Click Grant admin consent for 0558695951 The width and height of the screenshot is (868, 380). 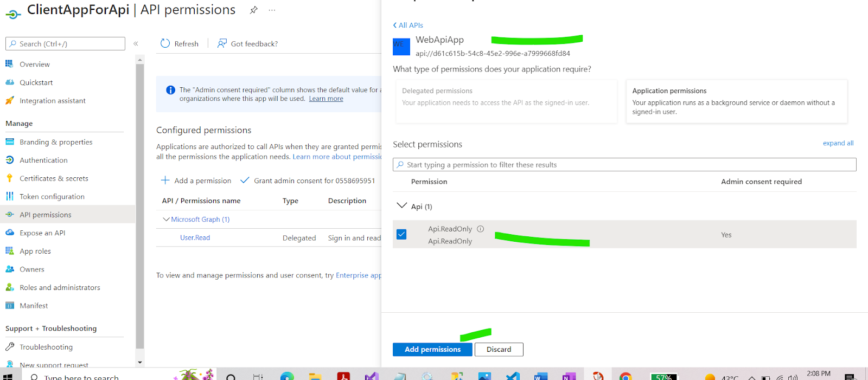(x=308, y=181)
